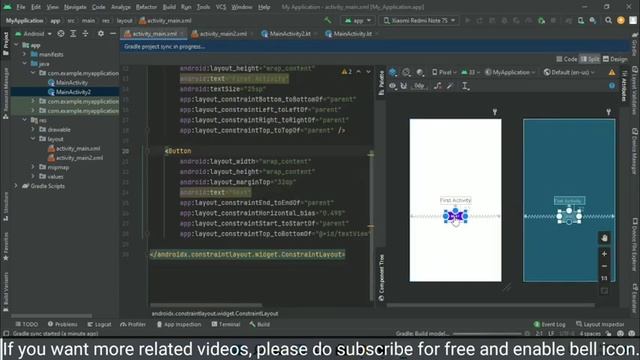Toggle the Attributes side panel
This screenshot has width=640, height=360.
[x=624, y=85]
